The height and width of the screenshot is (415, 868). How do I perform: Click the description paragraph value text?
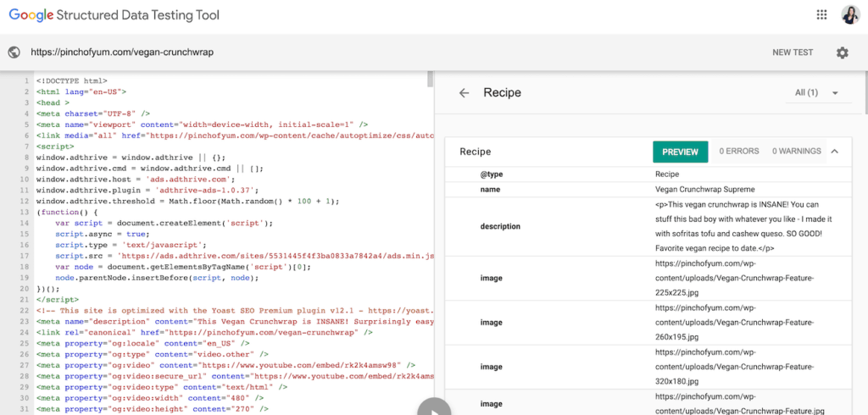tap(743, 226)
